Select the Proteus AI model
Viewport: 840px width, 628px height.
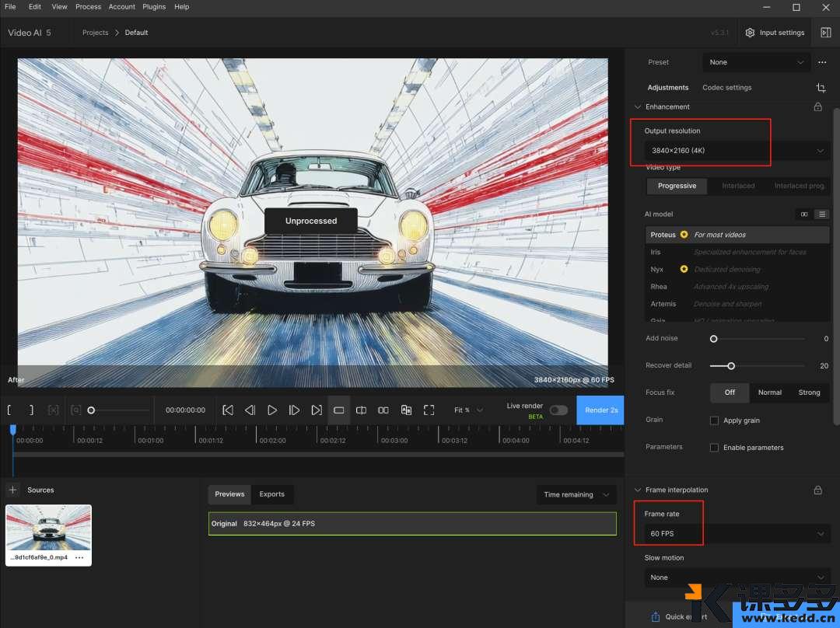(x=737, y=235)
